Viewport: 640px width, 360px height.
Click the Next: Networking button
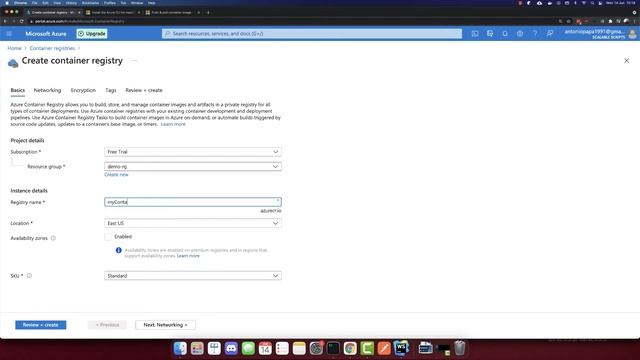[x=165, y=325]
